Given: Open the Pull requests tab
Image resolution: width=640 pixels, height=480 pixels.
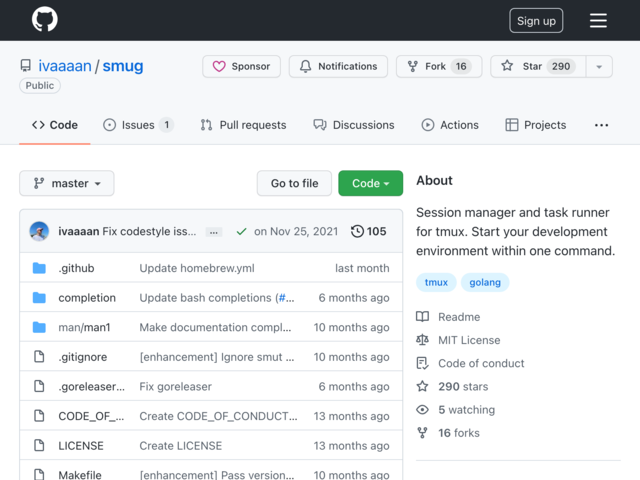Looking at the screenshot, I should (x=243, y=125).
